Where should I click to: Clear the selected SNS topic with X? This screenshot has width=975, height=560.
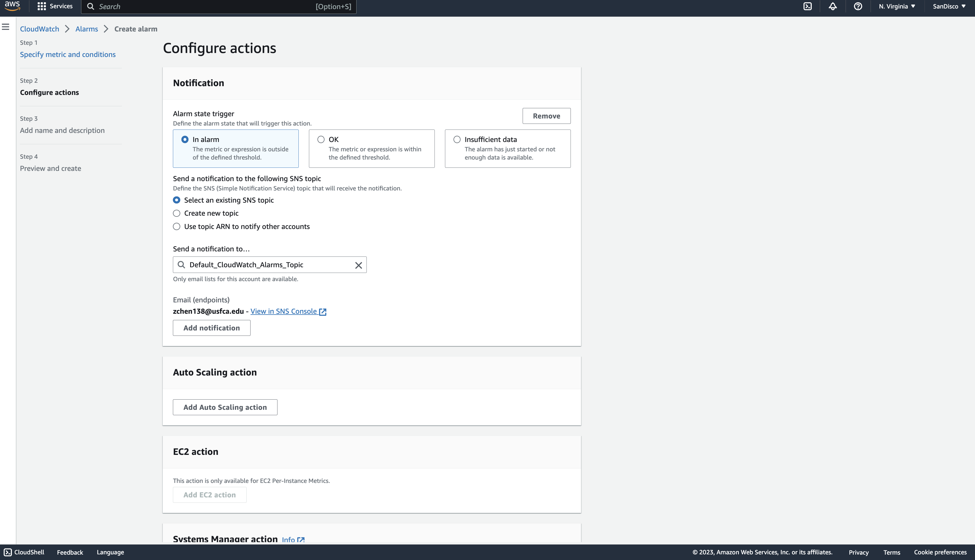coord(358,265)
